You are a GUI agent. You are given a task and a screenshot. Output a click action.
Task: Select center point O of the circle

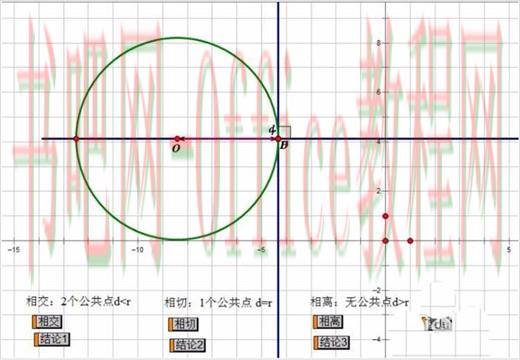tap(177, 139)
